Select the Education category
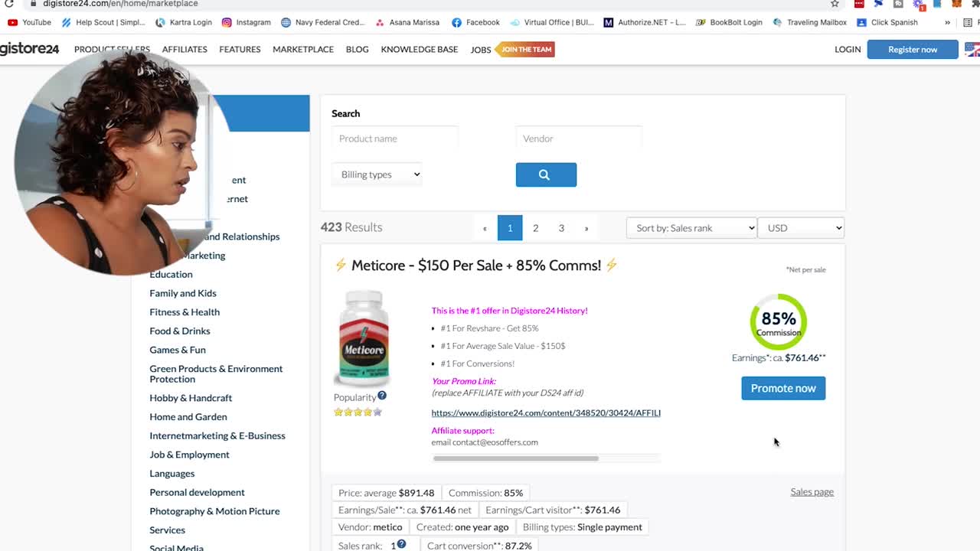The image size is (980, 551). pos(171,274)
